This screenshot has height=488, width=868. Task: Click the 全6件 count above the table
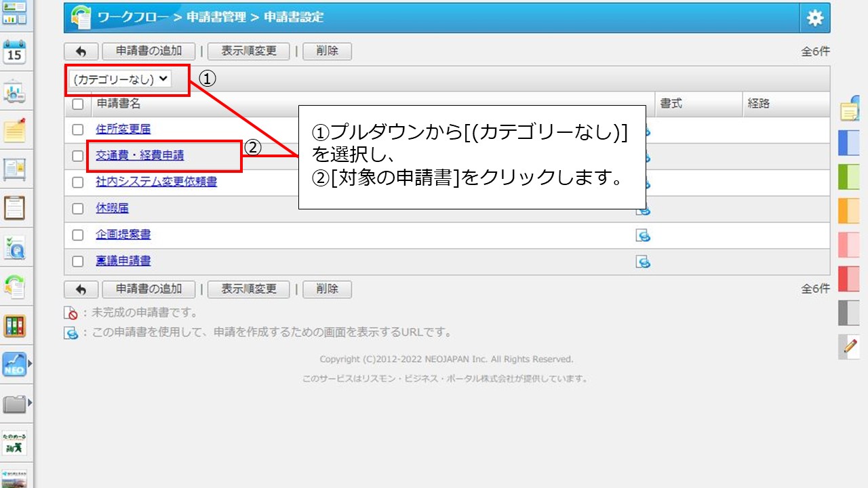pos(815,52)
